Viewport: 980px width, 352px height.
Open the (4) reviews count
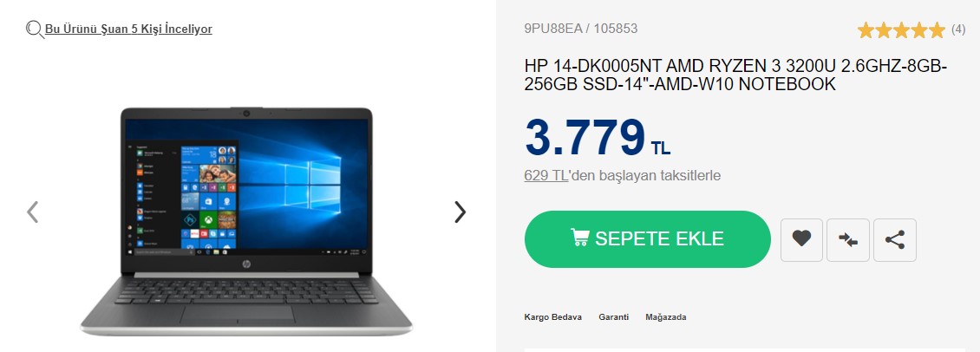957,29
